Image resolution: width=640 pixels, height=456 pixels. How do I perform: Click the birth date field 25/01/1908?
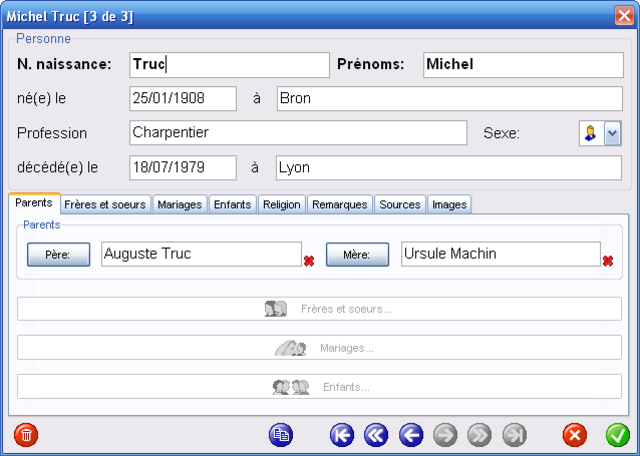pyautogui.click(x=183, y=98)
